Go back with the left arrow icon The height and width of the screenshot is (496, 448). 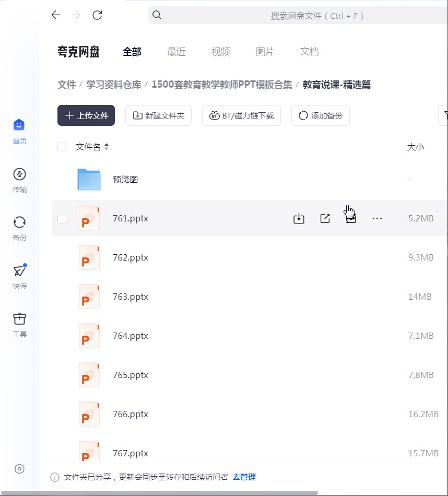(56, 15)
